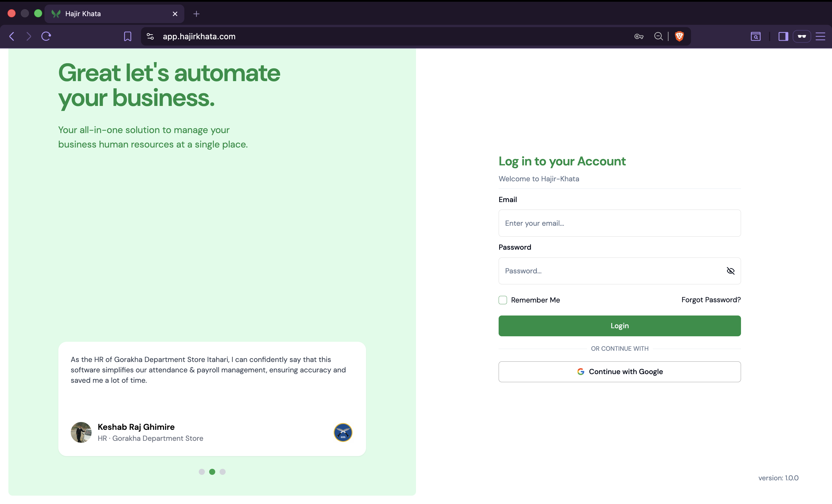
Task: Open a new tab with plus button
Action: point(196,14)
